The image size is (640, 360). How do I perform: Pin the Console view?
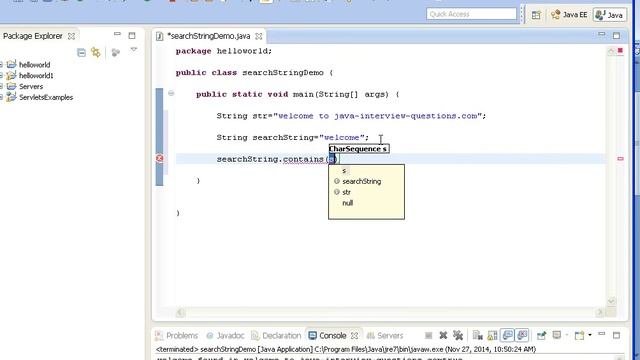[541, 336]
